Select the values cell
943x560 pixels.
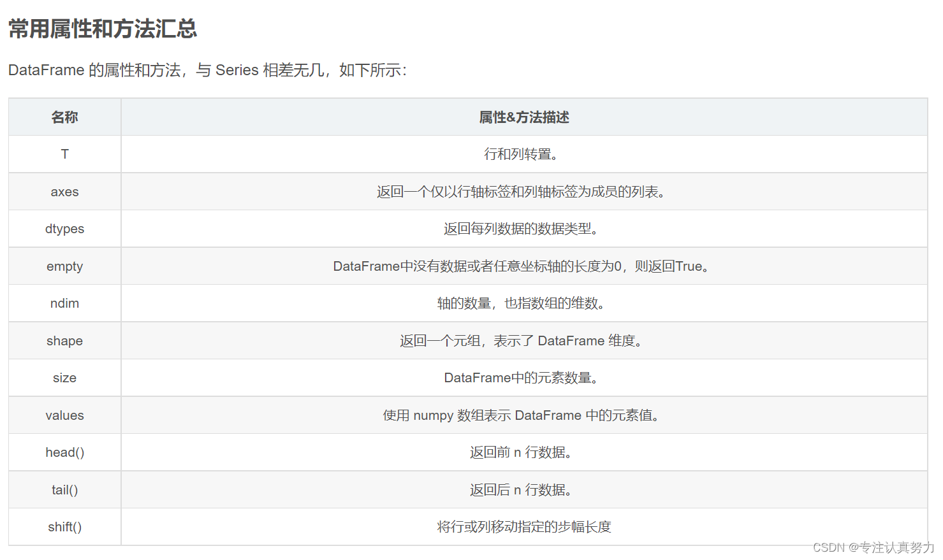64,415
